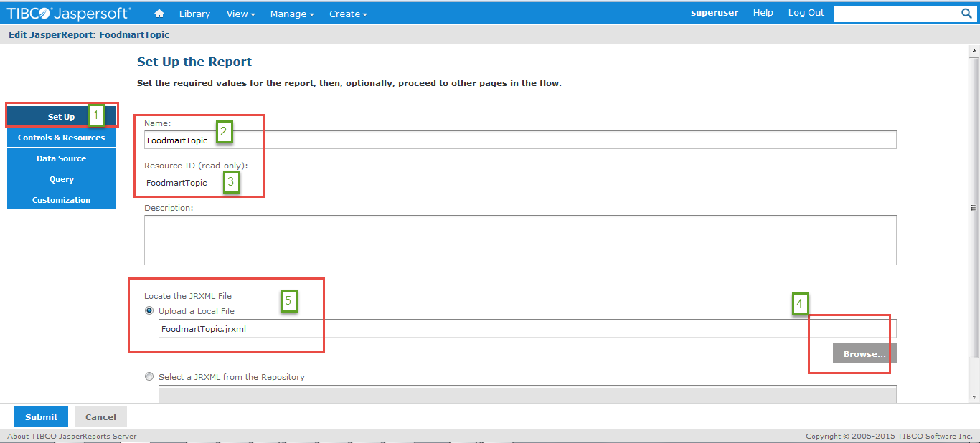The height and width of the screenshot is (443, 980).
Task: Click the page scrollbar up arrow
Action: [x=974, y=52]
